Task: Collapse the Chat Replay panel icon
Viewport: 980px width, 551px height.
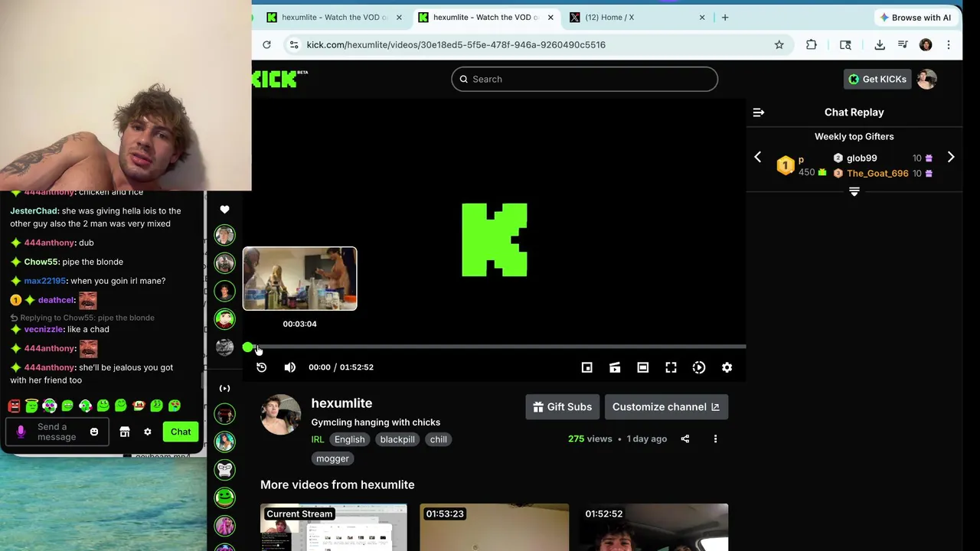Action: coord(759,112)
